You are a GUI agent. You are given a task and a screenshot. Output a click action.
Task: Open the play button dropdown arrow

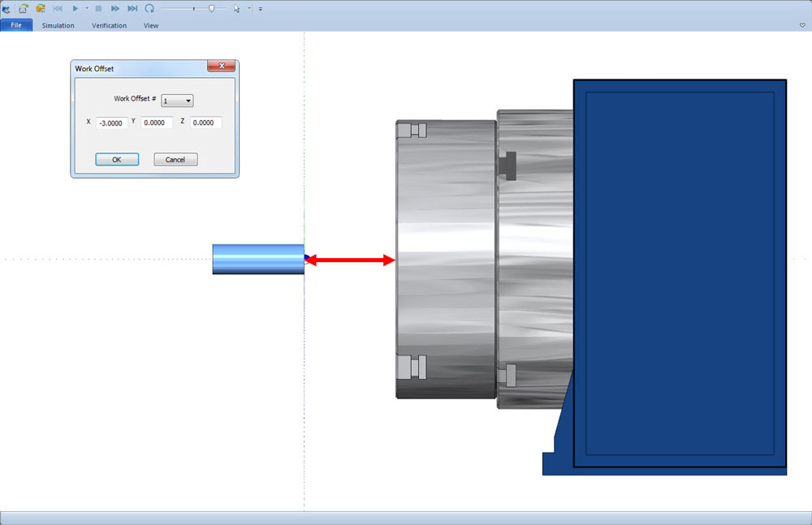(87, 9)
